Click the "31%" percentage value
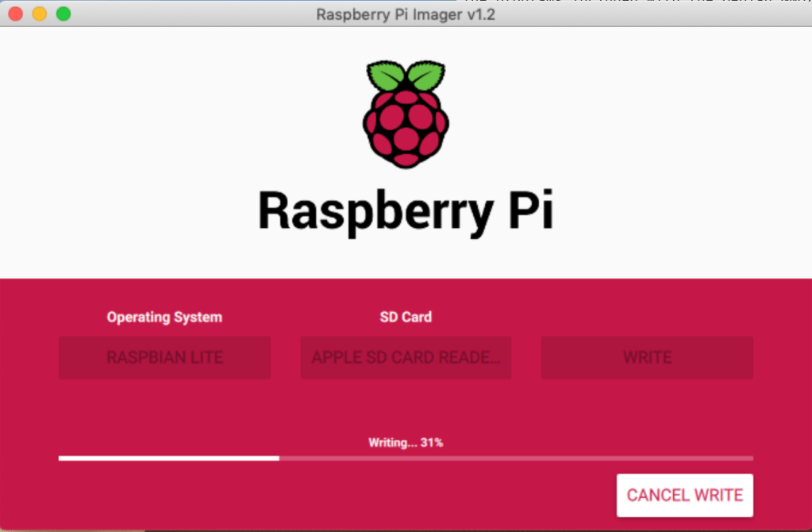Image resolution: width=812 pixels, height=532 pixels. (432, 442)
